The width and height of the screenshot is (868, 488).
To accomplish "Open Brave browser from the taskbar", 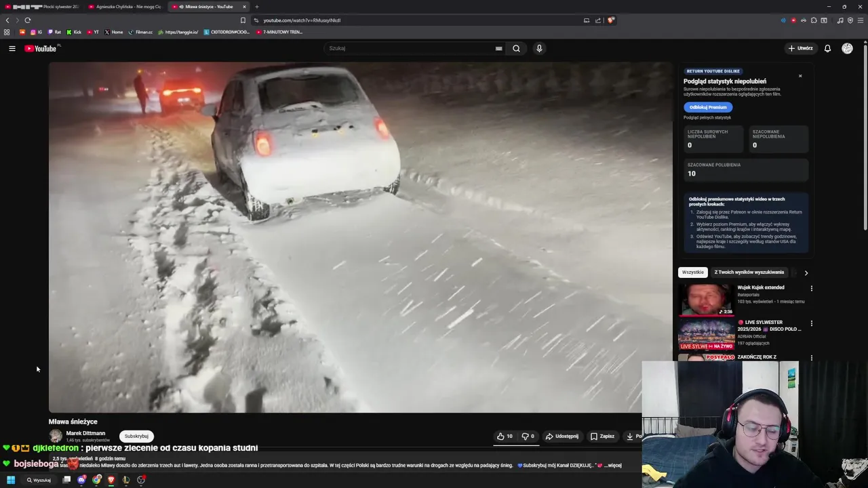I will [x=111, y=480].
